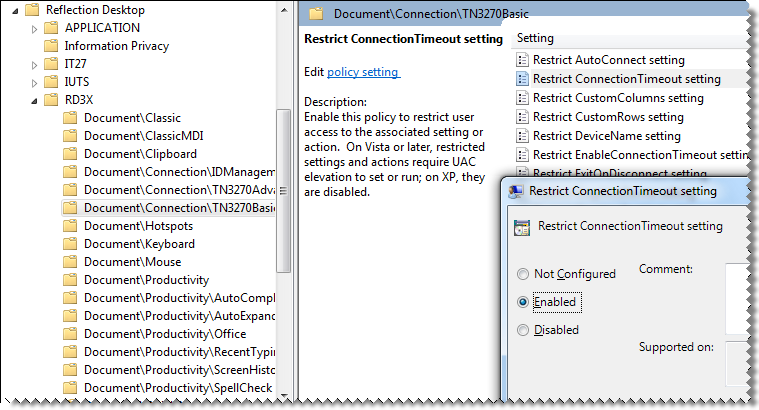Viewport: 759px width, 410px height.
Task: Click the Restrict AutoConnect setting policy icon
Action: 522,60
